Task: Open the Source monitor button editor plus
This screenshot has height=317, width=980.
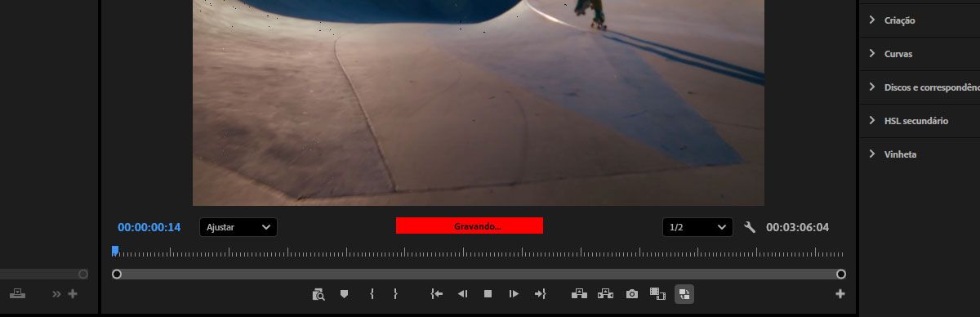Action: 73,294
